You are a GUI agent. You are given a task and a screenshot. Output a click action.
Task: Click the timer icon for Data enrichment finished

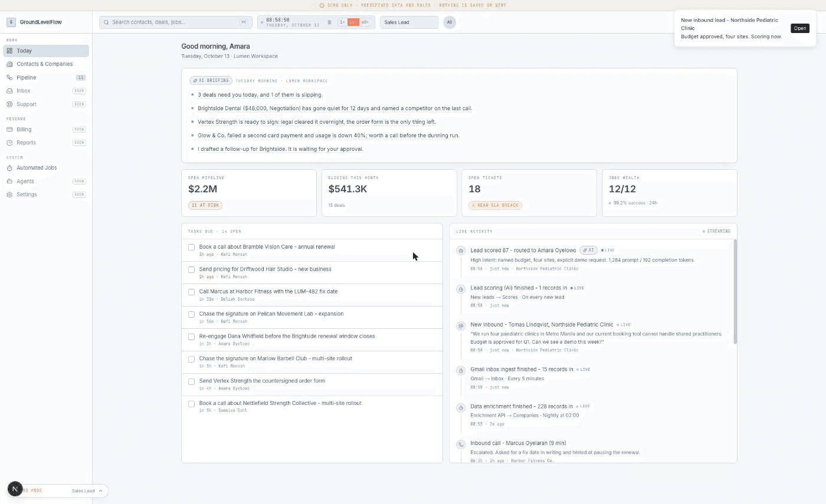pyautogui.click(x=461, y=407)
